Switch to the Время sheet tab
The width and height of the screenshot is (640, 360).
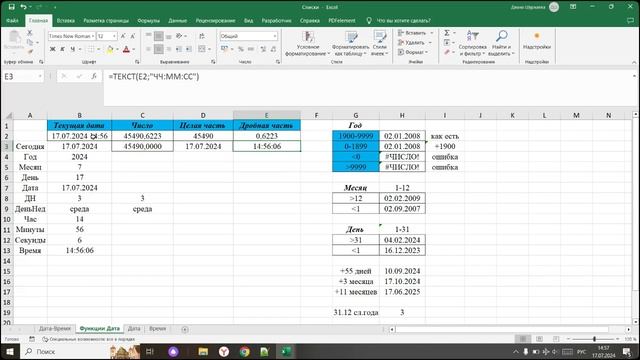coord(158,329)
